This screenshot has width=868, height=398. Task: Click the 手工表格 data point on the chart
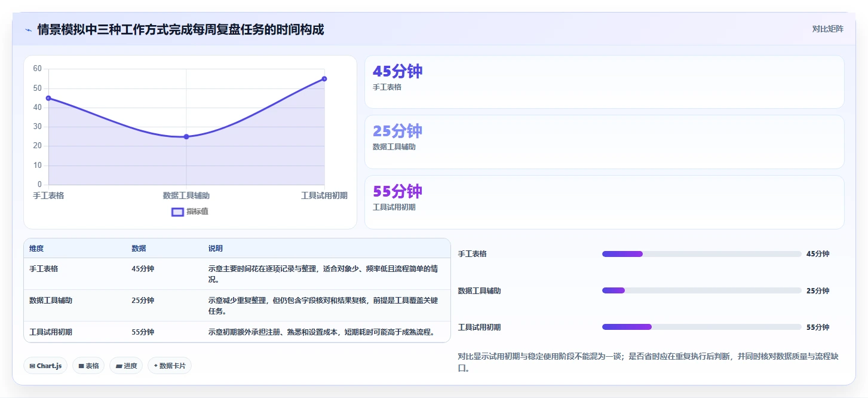coord(48,98)
